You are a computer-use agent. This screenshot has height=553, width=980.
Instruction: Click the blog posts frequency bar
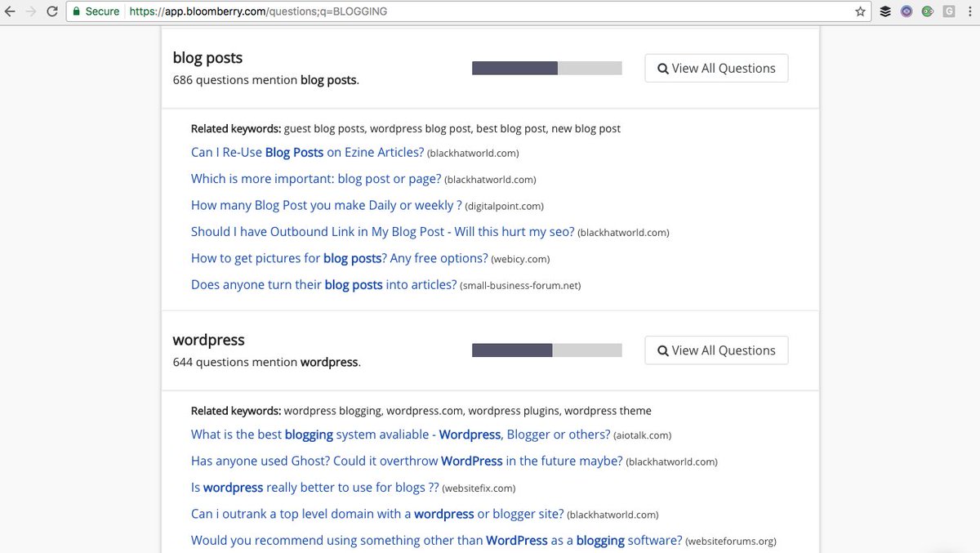tap(547, 68)
